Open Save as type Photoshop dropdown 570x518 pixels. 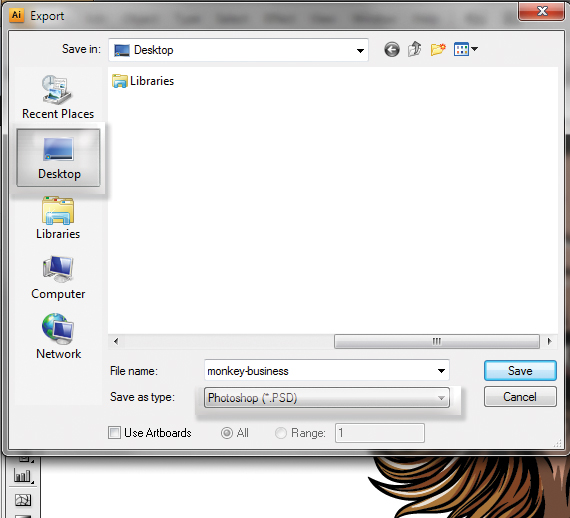click(327, 398)
